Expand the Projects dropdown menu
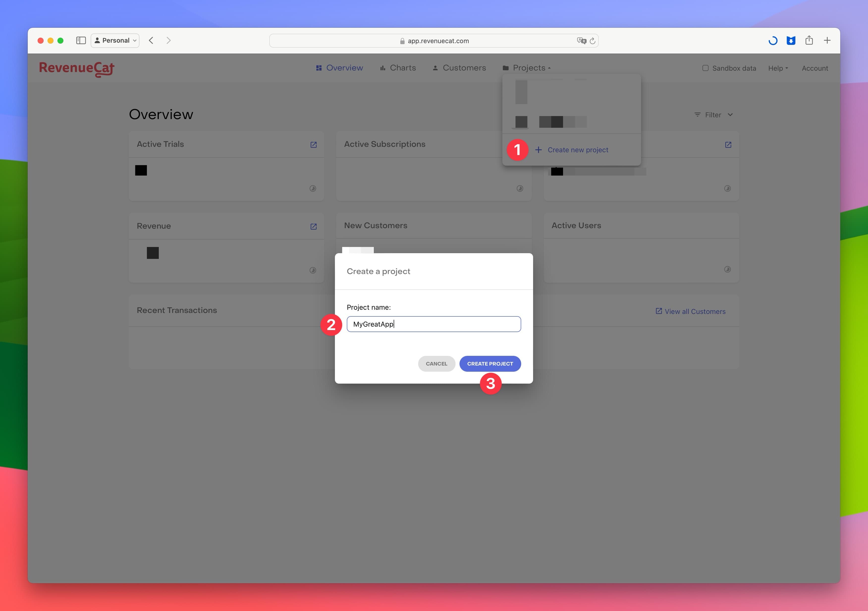 tap(528, 67)
